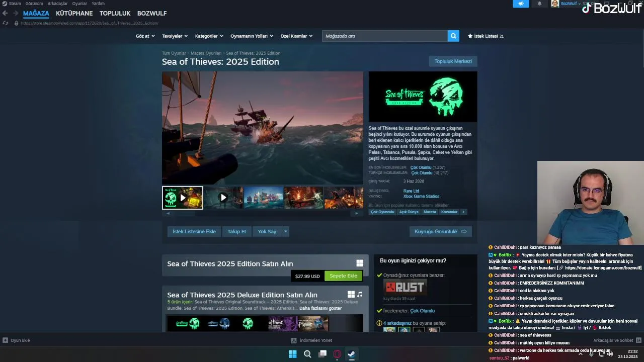Screen dimensions: 644x362
Task: Open taskbar search icon
Action: [307, 354]
